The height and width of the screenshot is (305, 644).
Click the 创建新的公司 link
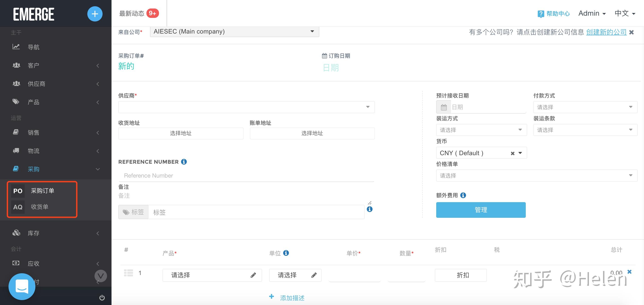pos(606,32)
